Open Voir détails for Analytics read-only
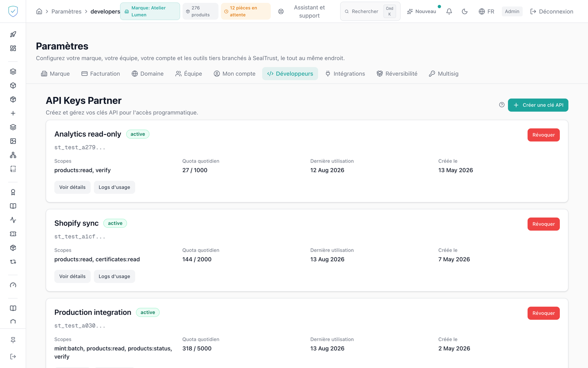Viewport: 588px width, 368px height. pyautogui.click(x=72, y=187)
